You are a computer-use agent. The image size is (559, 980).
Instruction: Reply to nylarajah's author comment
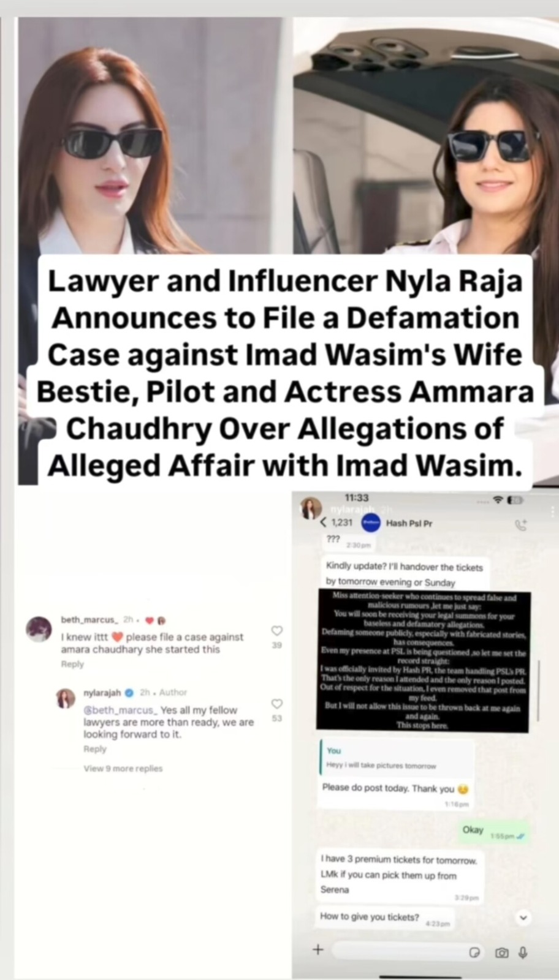95,749
